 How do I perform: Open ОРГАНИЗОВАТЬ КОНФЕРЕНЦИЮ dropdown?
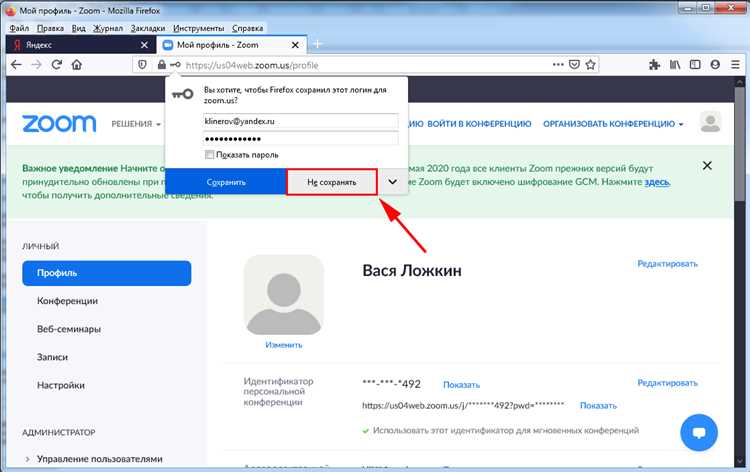click(613, 124)
